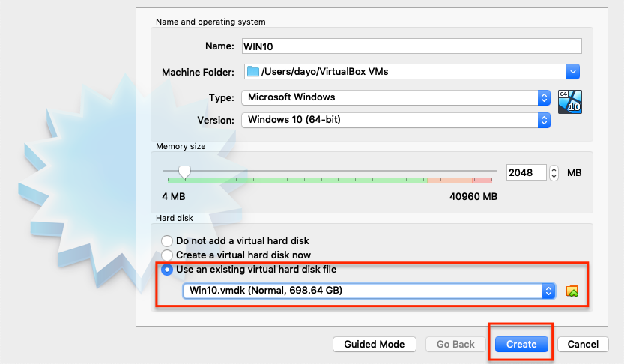Click the Name and operating system heading
Screen dimensions: 624x364
(x=210, y=22)
